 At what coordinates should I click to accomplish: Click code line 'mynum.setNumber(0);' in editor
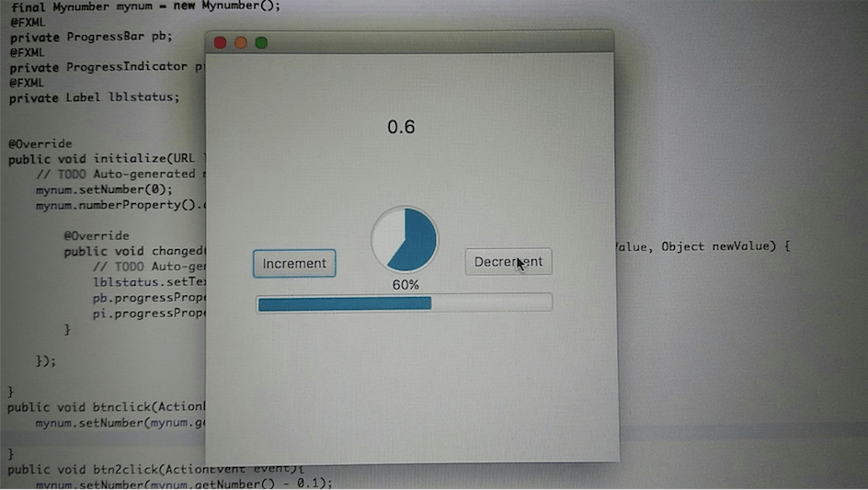(x=104, y=189)
